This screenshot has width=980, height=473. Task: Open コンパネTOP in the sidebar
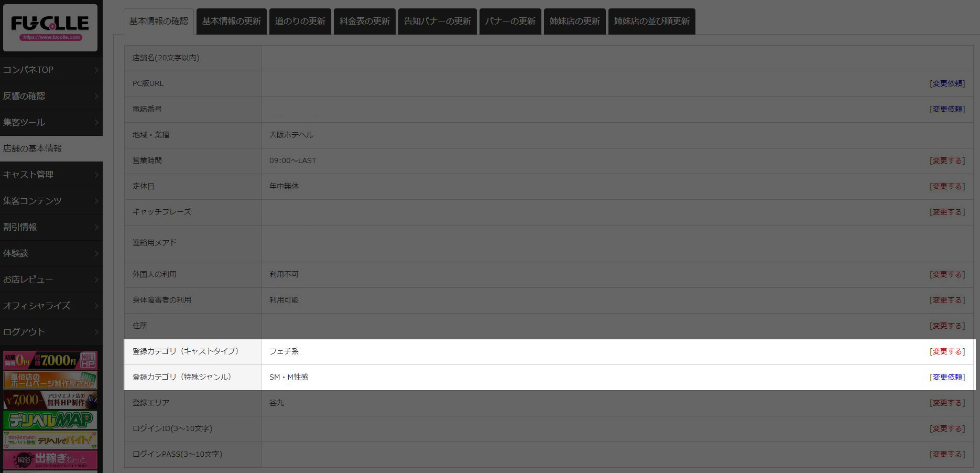pyautogui.click(x=51, y=70)
